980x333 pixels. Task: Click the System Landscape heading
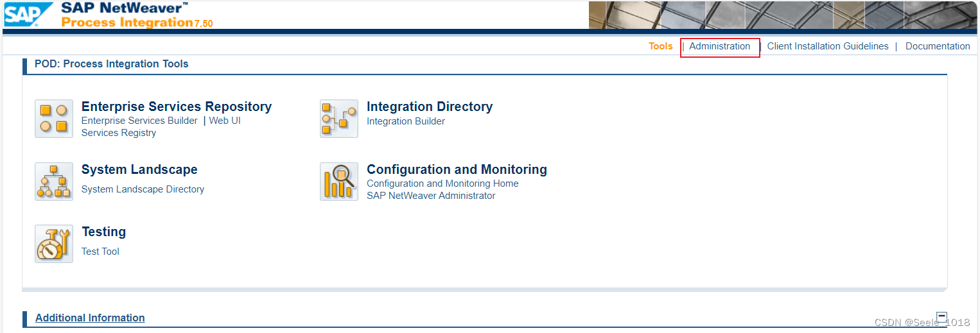click(139, 169)
